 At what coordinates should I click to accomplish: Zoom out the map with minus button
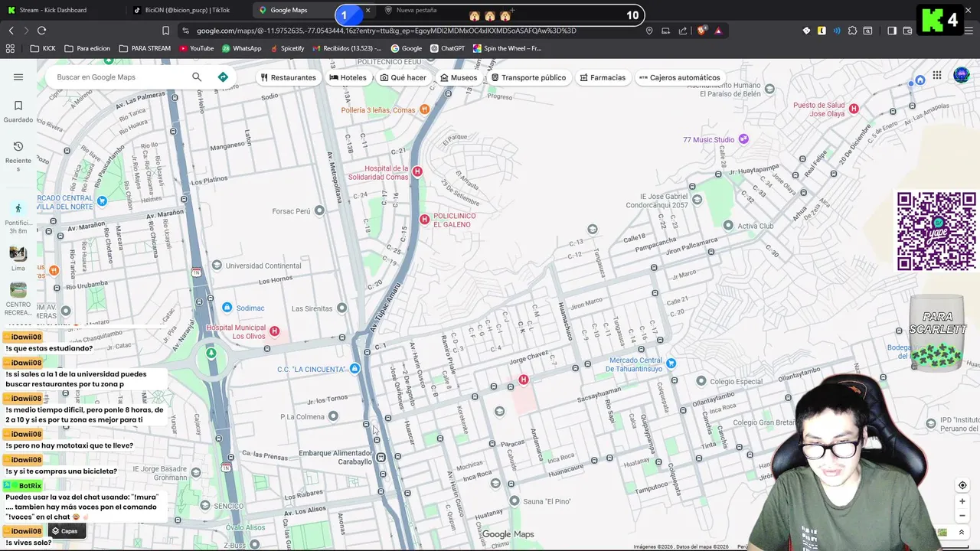pos(962,515)
